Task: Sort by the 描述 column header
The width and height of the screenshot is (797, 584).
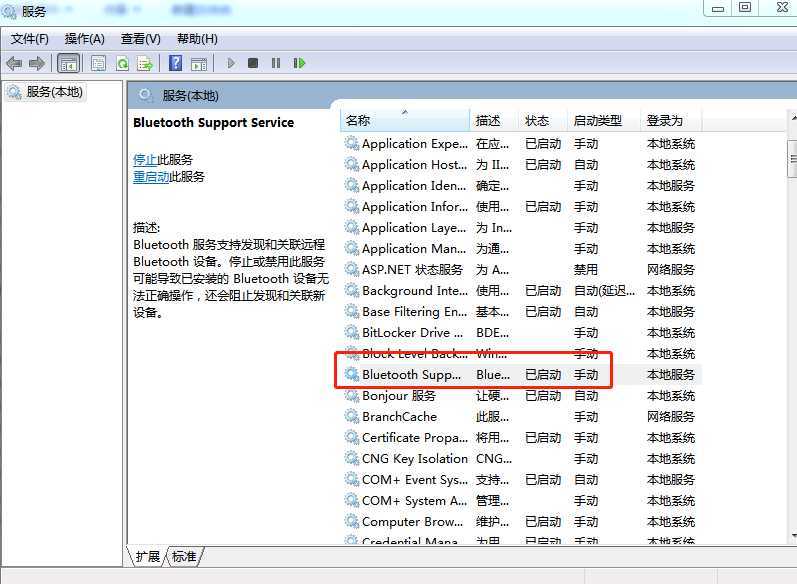Action: (x=493, y=120)
